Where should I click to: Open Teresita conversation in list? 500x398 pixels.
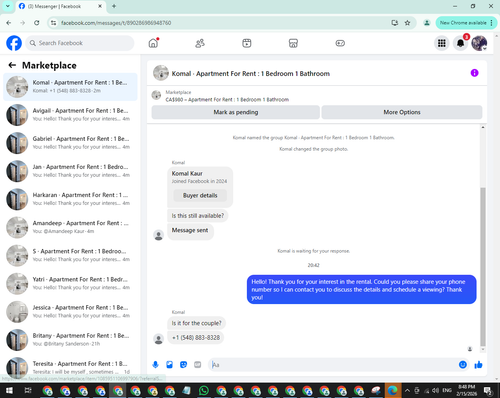70,368
